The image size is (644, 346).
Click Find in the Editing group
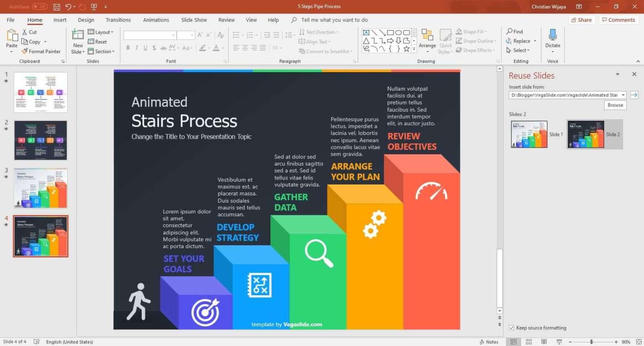pos(514,31)
